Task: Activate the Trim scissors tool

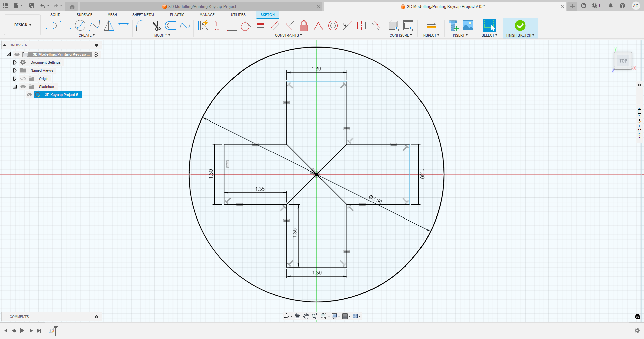Action: click(x=156, y=26)
